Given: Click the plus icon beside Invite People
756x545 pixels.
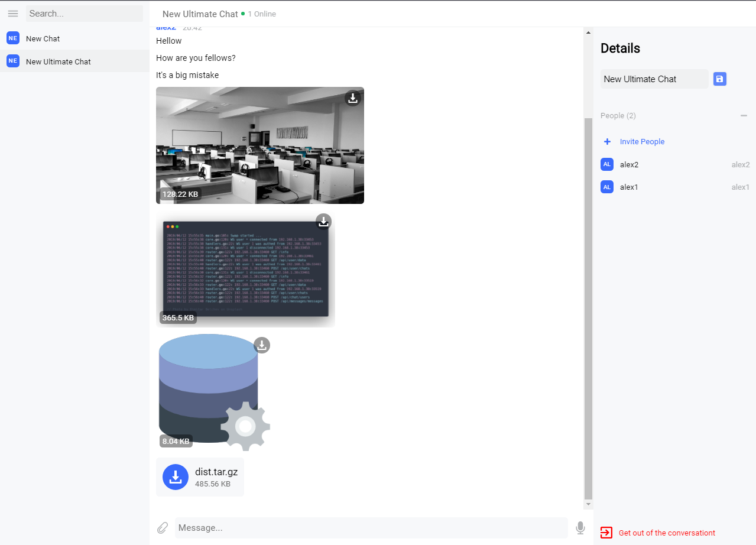Looking at the screenshot, I should tap(607, 142).
